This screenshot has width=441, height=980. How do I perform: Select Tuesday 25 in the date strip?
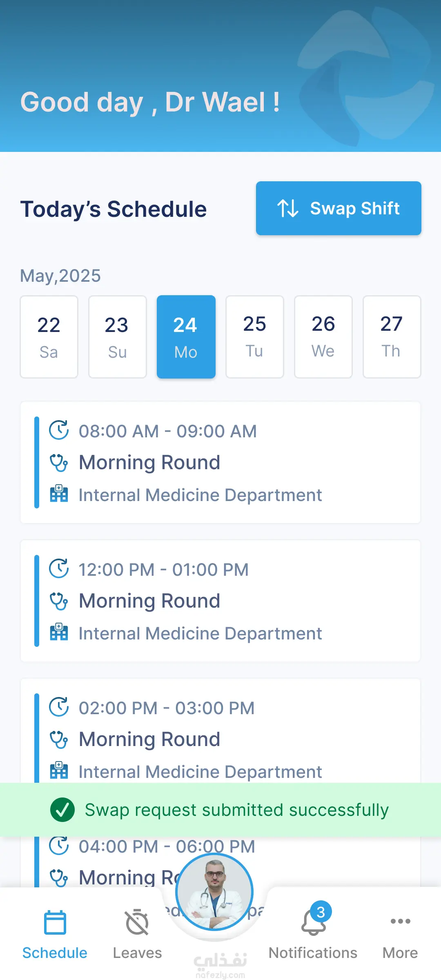(255, 337)
